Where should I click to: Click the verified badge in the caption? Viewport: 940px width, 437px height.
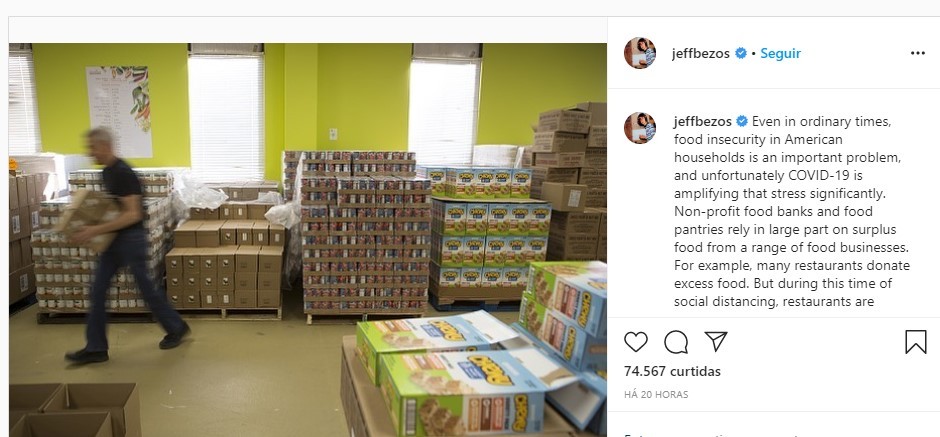[742, 122]
